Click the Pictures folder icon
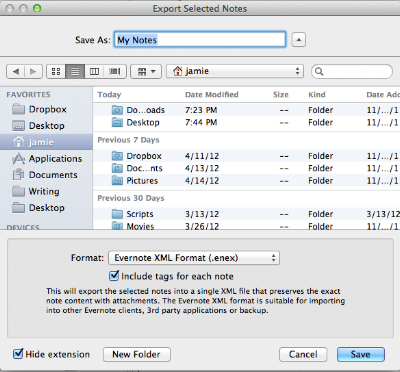400x372 pixels. click(117, 180)
